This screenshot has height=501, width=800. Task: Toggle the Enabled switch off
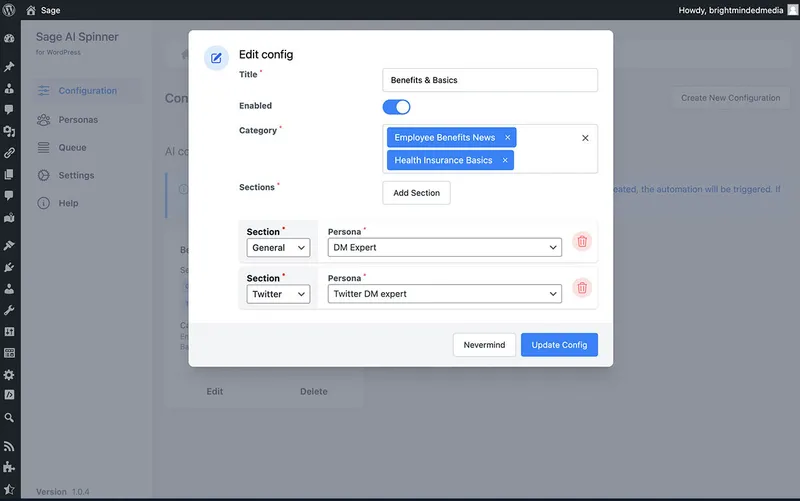tap(396, 107)
